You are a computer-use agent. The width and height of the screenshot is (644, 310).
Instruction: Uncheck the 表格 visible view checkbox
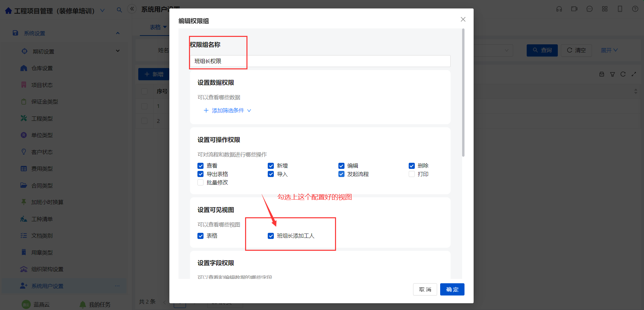coord(200,236)
